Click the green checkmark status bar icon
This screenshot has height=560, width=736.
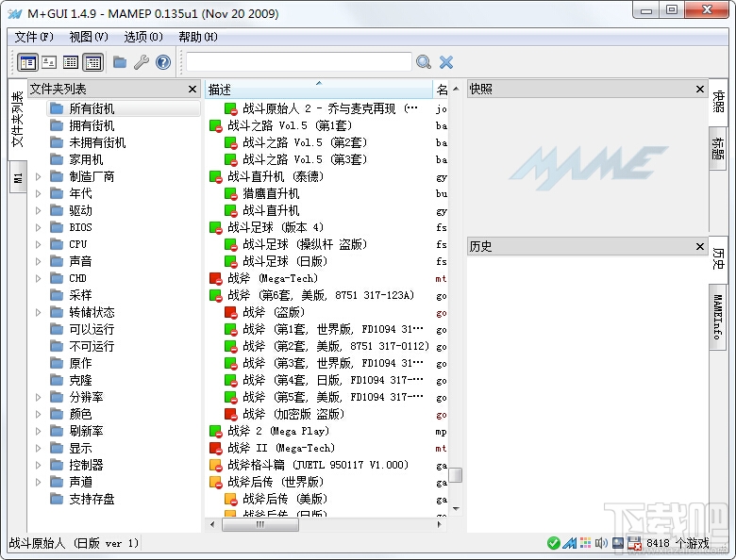[553, 543]
